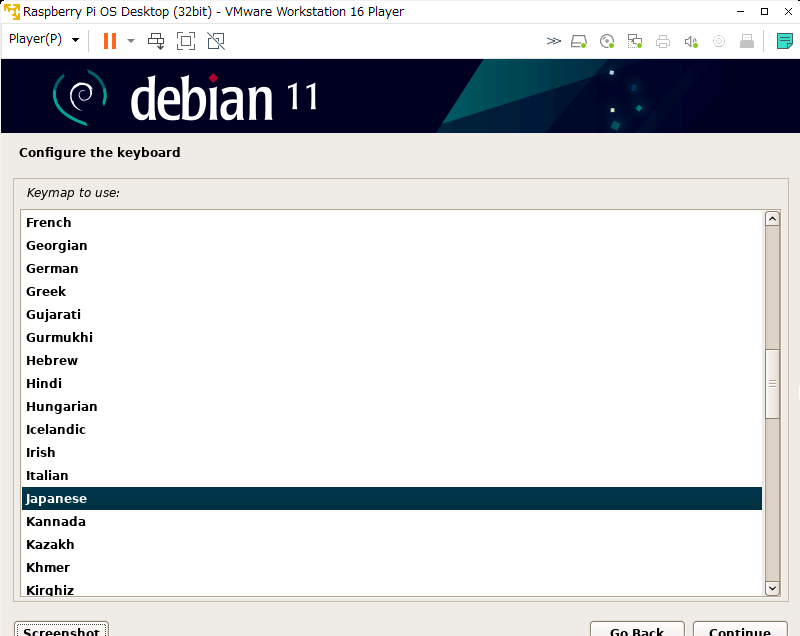
Task: Click the printer device icon
Action: pos(663,41)
